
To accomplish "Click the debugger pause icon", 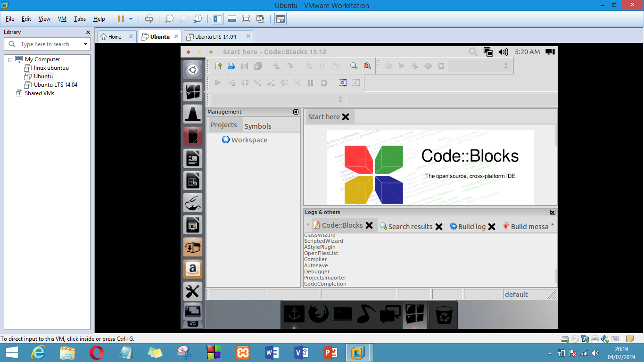I will pos(311,83).
